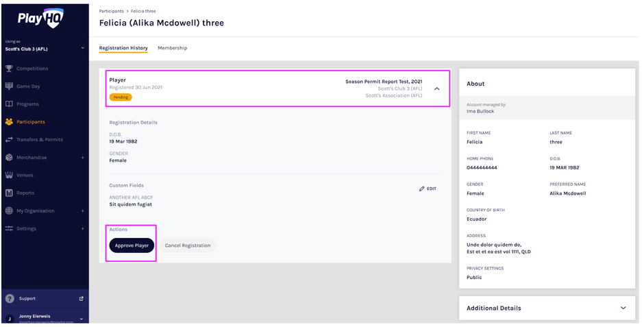Screen dimensions: 644x327
Task: Click the pencil Edit icon for Custom Fields
Action: 422,189
